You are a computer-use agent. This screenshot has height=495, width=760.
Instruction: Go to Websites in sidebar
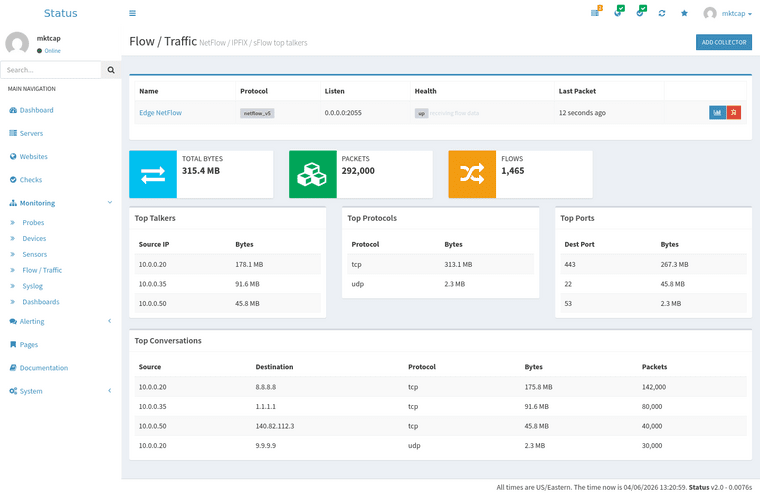pyautogui.click(x=33, y=157)
